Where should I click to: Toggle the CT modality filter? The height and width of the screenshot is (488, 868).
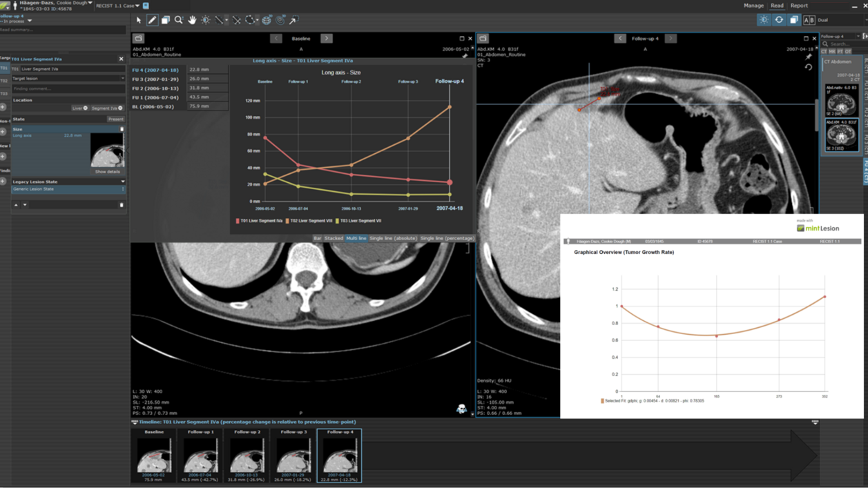(824, 52)
